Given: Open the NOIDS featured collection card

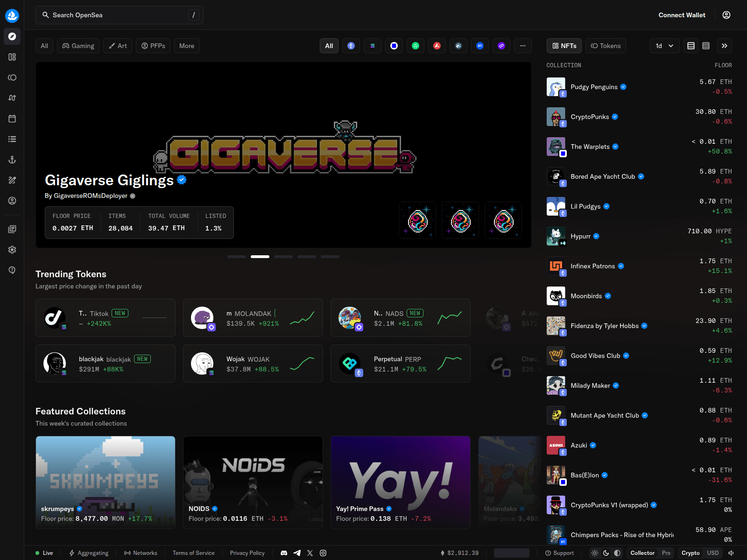Looking at the screenshot, I should click(253, 483).
